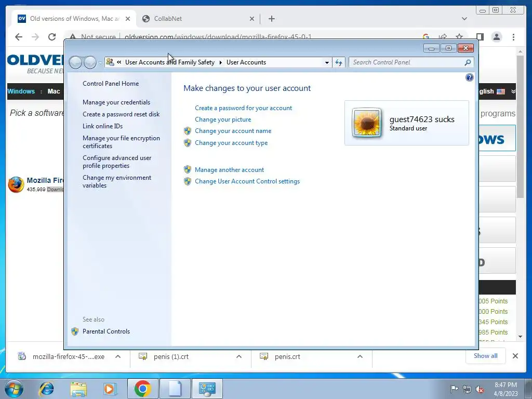
Task: Expand the address bar history dropdown
Action: [327, 62]
